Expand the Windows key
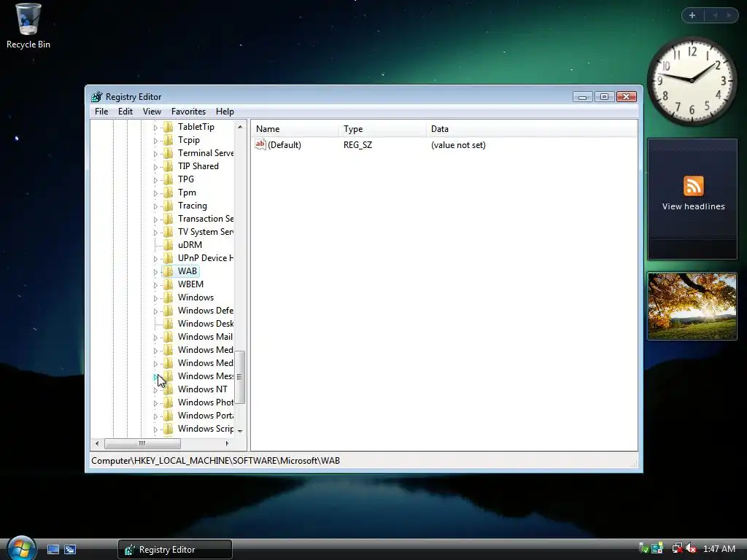 click(x=155, y=298)
